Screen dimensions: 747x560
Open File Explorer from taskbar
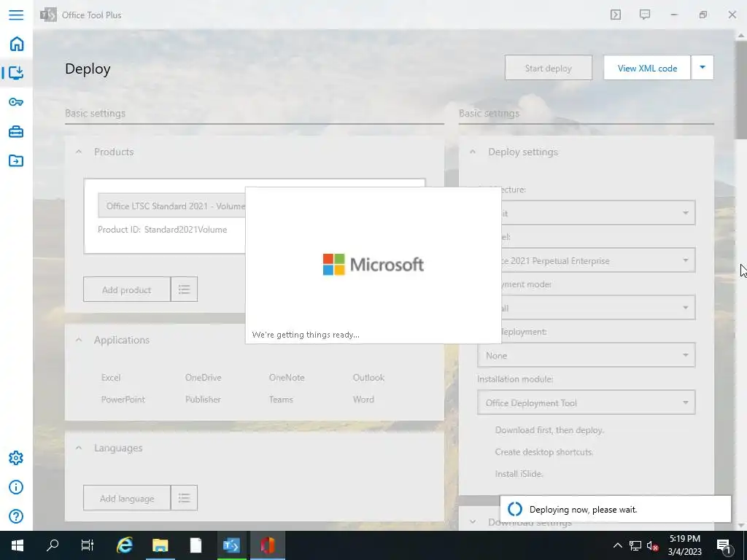160,545
